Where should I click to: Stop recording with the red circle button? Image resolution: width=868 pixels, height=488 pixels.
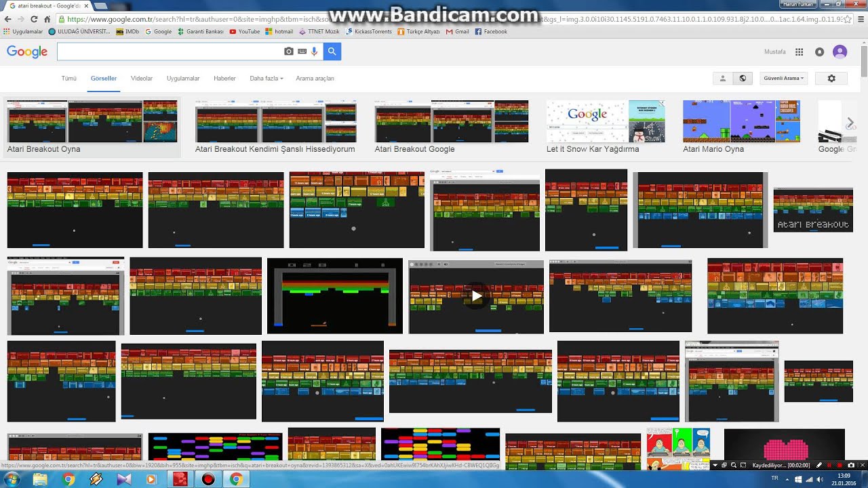(x=840, y=465)
